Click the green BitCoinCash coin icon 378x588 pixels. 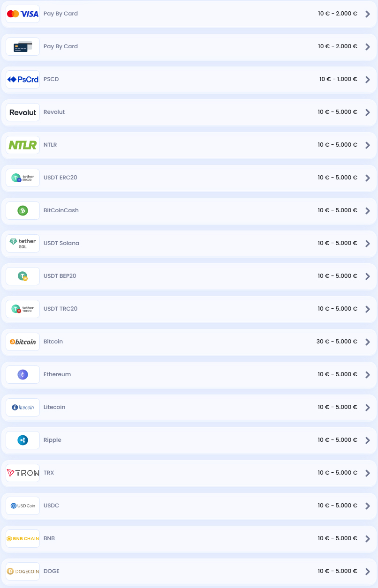pyautogui.click(x=23, y=211)
